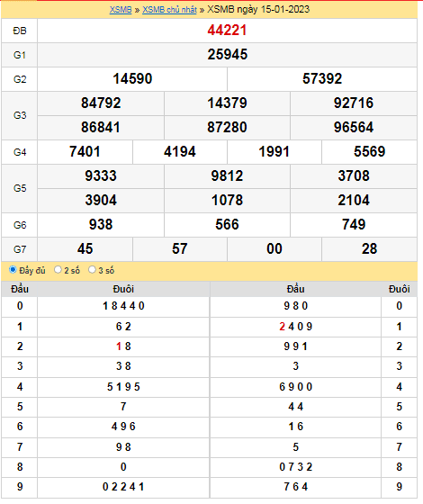Click the red 2 in Đuôi row 1
This screenshot has height=504, width=423.
(283, 327)
